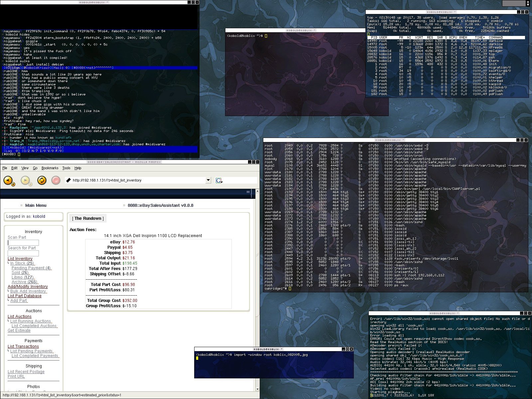Image resolution: width=532 pixels, height=399 pixels.
Task: Click the Firefox page scrollbar down arrow
Action: (257, 389)
